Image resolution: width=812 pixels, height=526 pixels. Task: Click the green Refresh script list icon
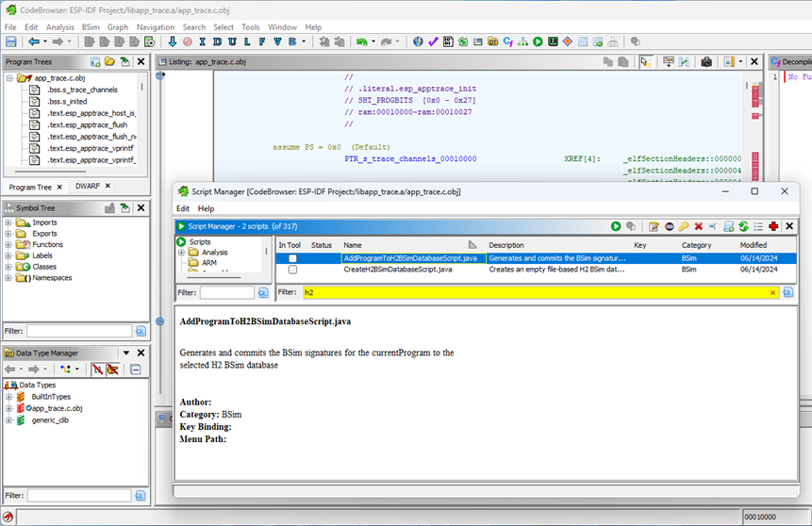tap(744, 226)
